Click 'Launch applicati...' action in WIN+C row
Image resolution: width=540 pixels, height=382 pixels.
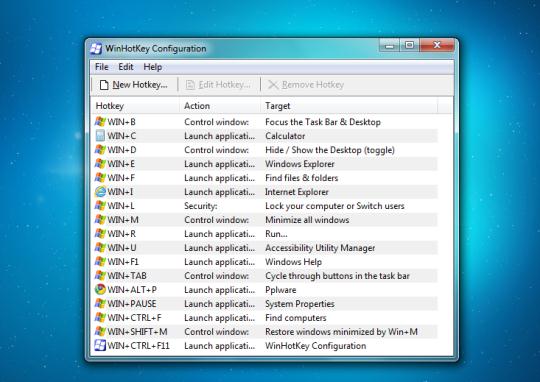219,136
